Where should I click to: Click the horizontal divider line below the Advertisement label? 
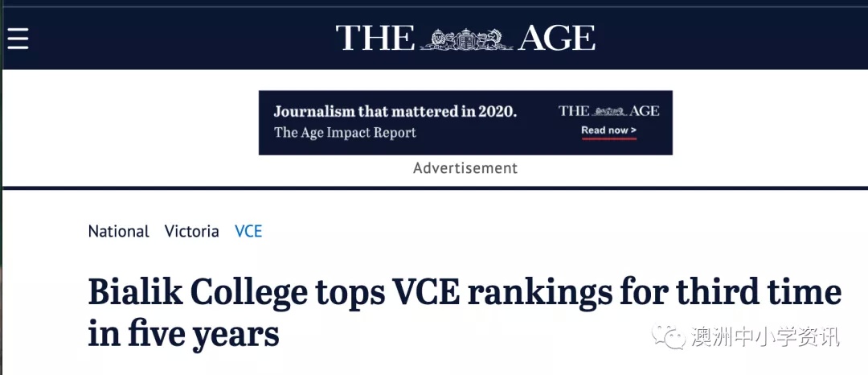click(x=435, y=188)
